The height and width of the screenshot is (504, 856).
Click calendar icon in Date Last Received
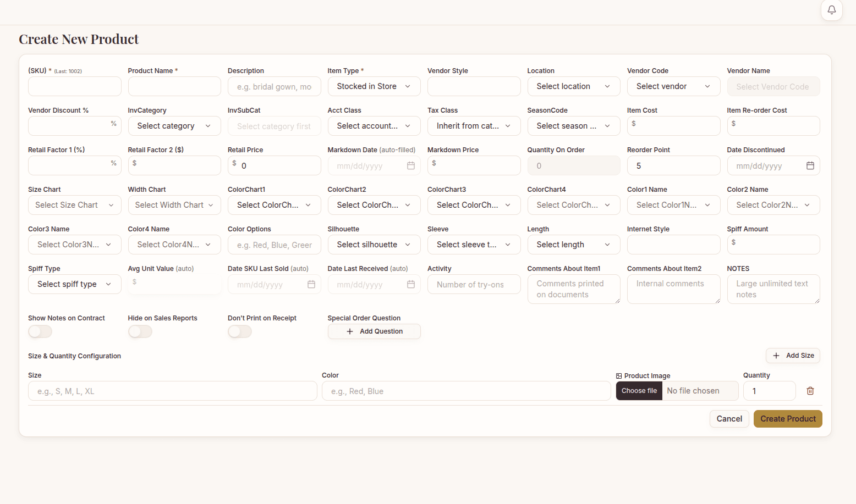pyautogui.click(x=410, y=284)
